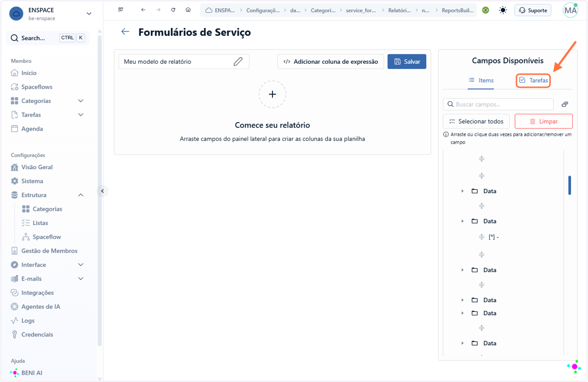588x382 pixels.
Task: Open BENI AI assistant in sidebar
Action: 31,373
